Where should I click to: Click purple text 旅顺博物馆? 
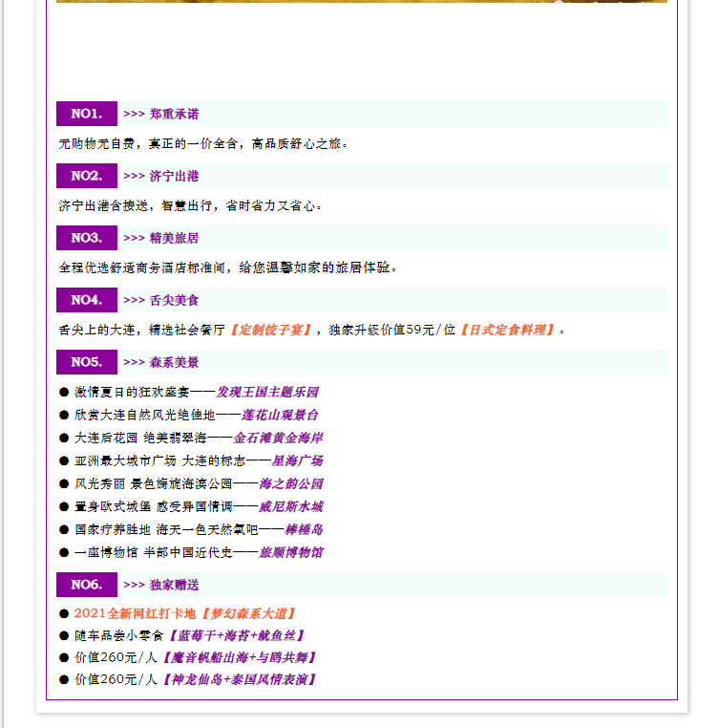coord(291,552)
